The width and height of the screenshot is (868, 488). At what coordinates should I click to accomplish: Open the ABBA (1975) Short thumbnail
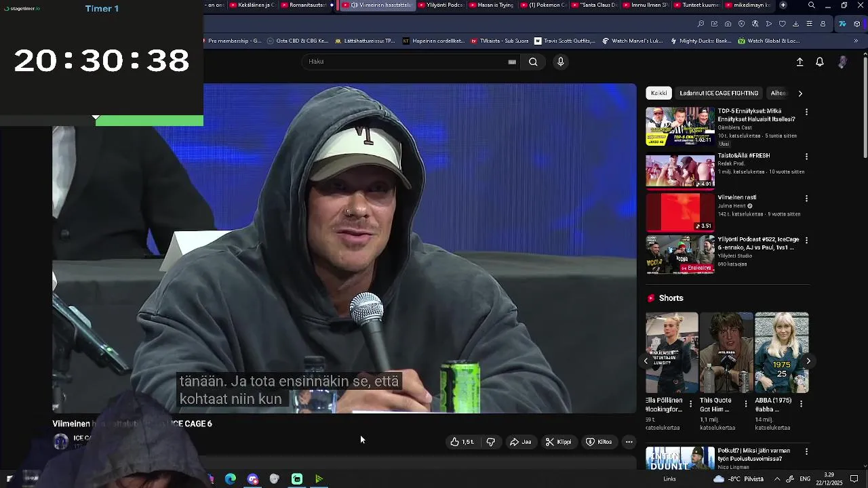click(x=781, y=352)
